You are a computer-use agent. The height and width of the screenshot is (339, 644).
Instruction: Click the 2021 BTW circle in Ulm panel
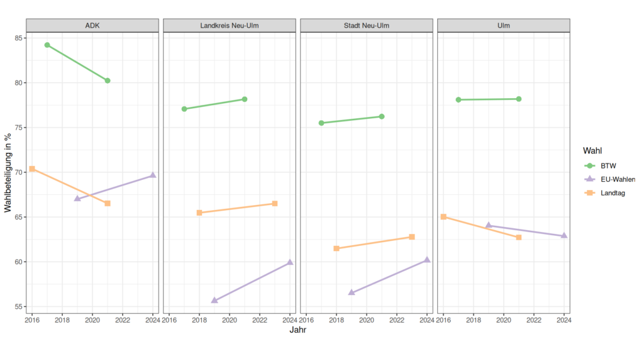point(519,99)
